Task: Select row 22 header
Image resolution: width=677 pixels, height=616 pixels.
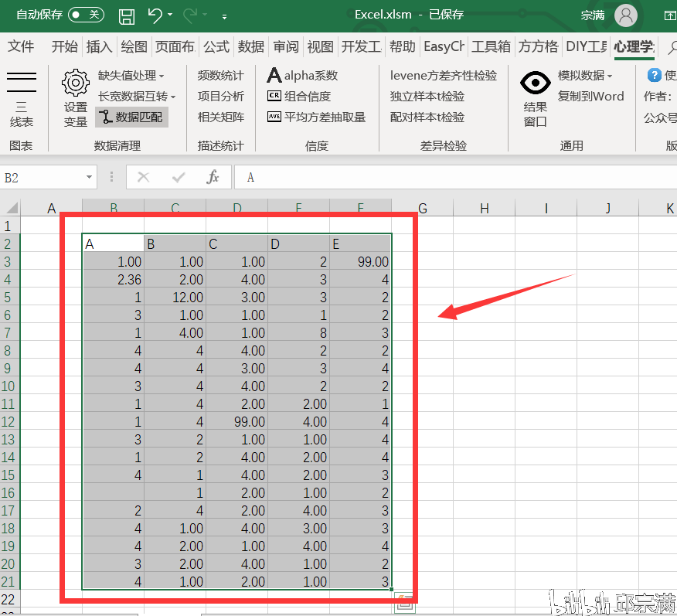Action: [x=9, y=599]
